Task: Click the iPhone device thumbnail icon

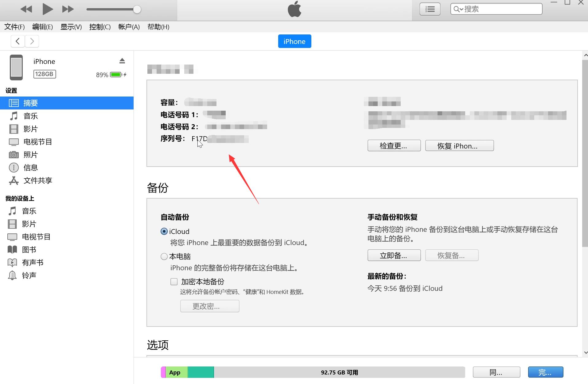Action: click(16, 67)
